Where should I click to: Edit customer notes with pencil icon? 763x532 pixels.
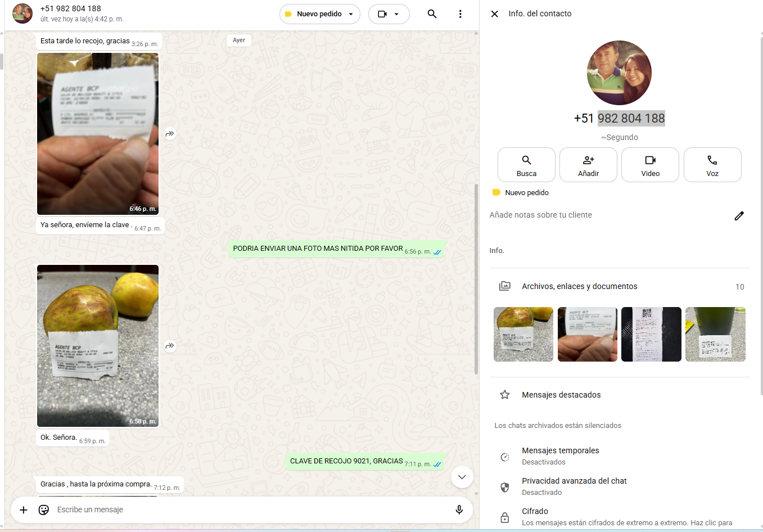(x=739, y=216)
